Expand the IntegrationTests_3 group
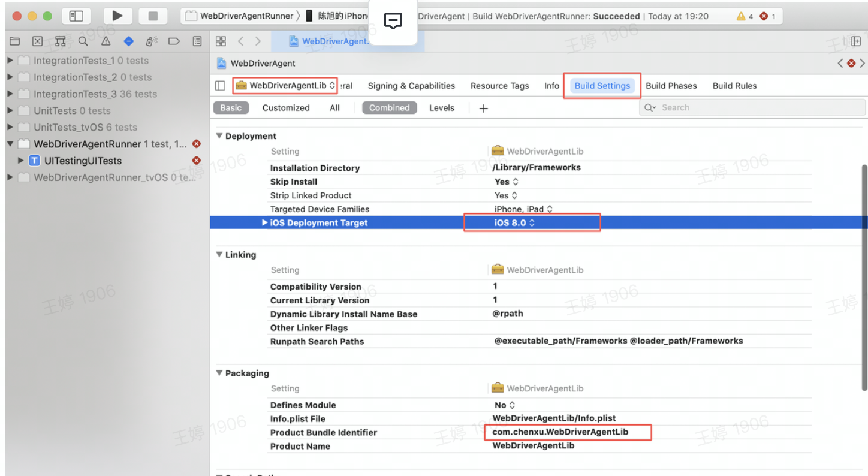This screenshot has width=868, height=476. pos(10,94)
